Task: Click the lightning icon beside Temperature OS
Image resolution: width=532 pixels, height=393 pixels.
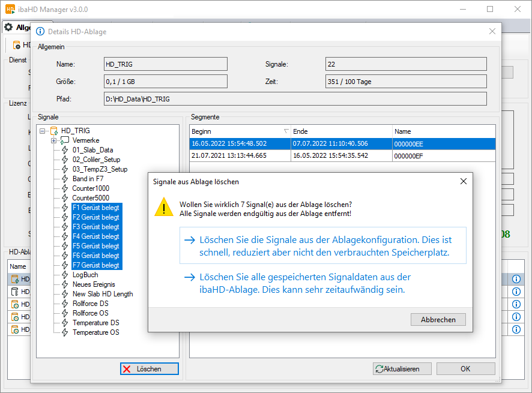Action: pyautogui.click(x=65, y=332)
